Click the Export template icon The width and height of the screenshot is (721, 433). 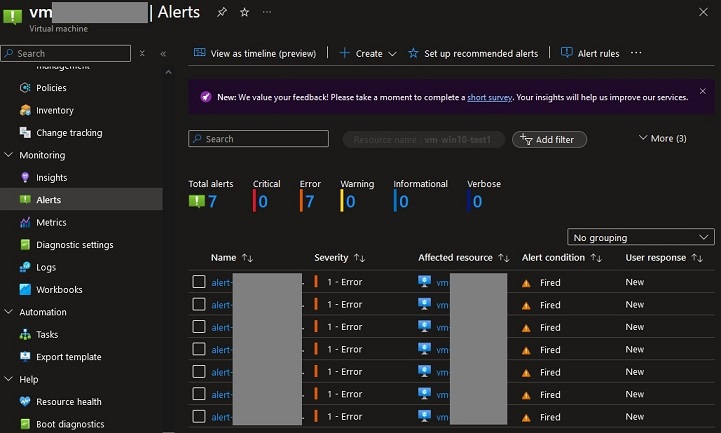25,357
